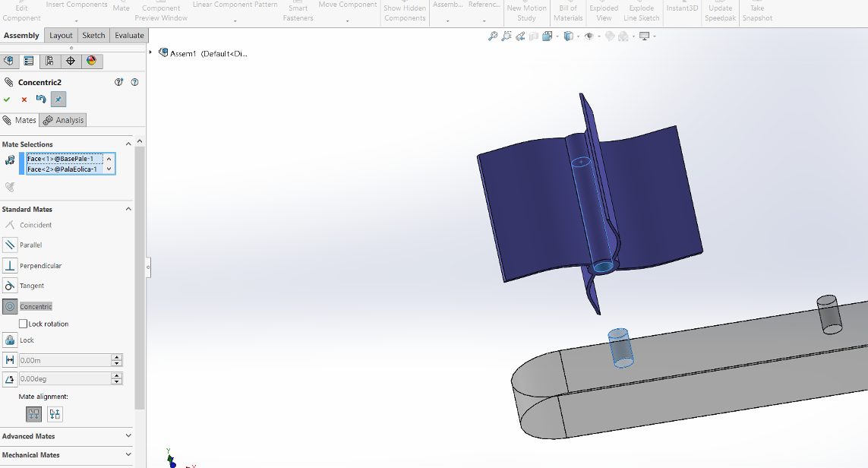The height and width of the screenshot is (468, 868).
Task: Select the Concentric mate icon
Action: coord(9,306)
